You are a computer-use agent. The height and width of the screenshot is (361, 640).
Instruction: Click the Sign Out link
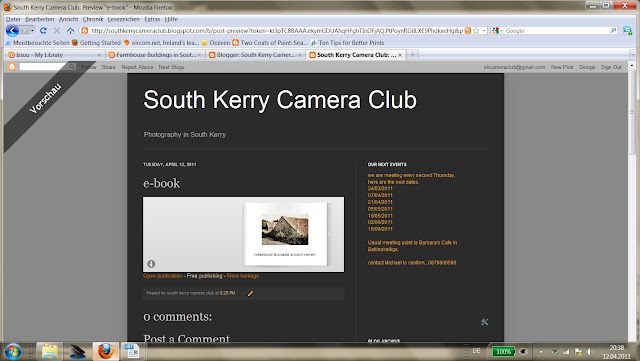click(611, 67)
